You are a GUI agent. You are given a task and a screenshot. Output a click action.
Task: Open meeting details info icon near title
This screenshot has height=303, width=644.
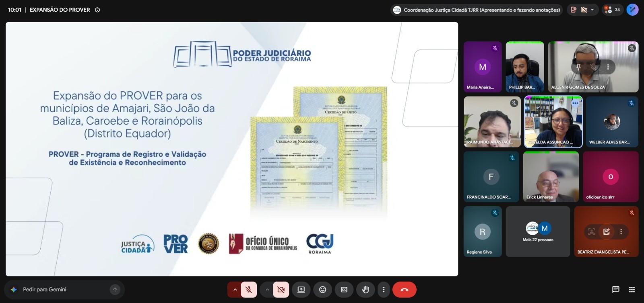click(x=97, y=10)
